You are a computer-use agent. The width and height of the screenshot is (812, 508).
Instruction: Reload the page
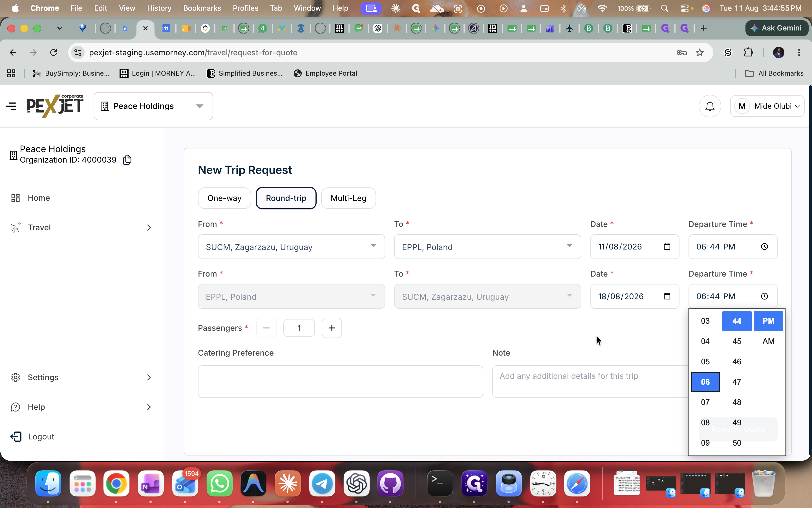click(x=54, y=52)
